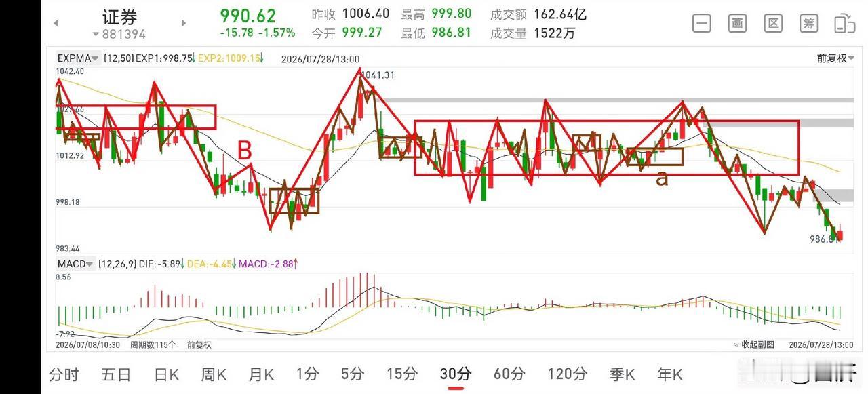
Task: Switch to the 季K tab
Action: click(x=622, y=374)
